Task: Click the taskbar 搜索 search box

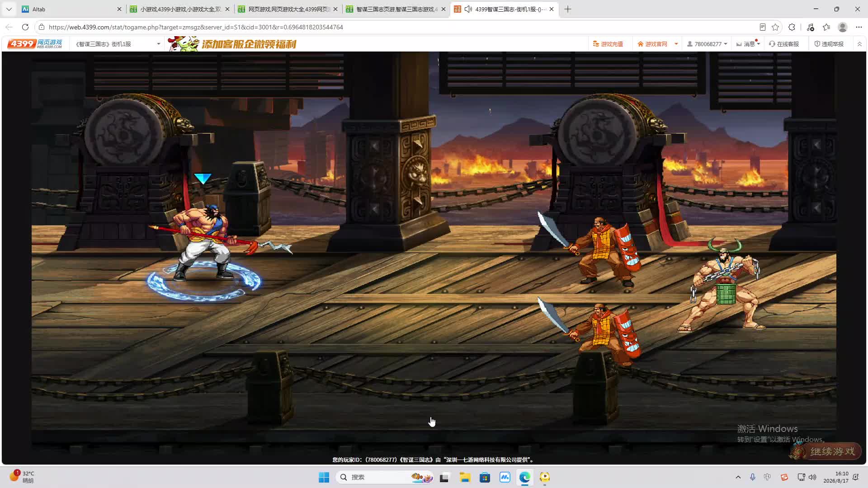Action: pos(385,477)
